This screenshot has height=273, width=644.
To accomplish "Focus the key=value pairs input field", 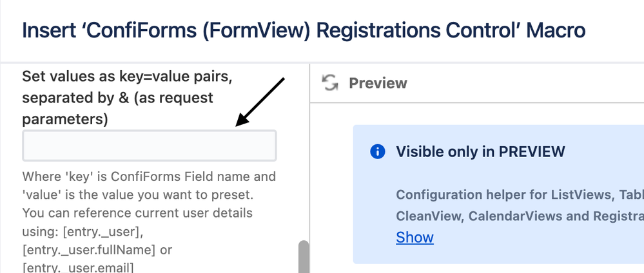I will click(x=150, y=146).
